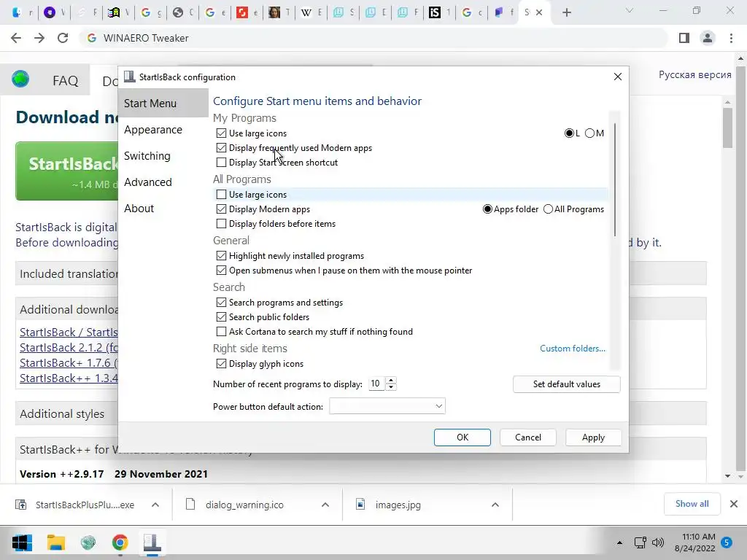The image size is (747, 560).
Task: Switch to the black iS browser tab
Action: click(435, 13)
